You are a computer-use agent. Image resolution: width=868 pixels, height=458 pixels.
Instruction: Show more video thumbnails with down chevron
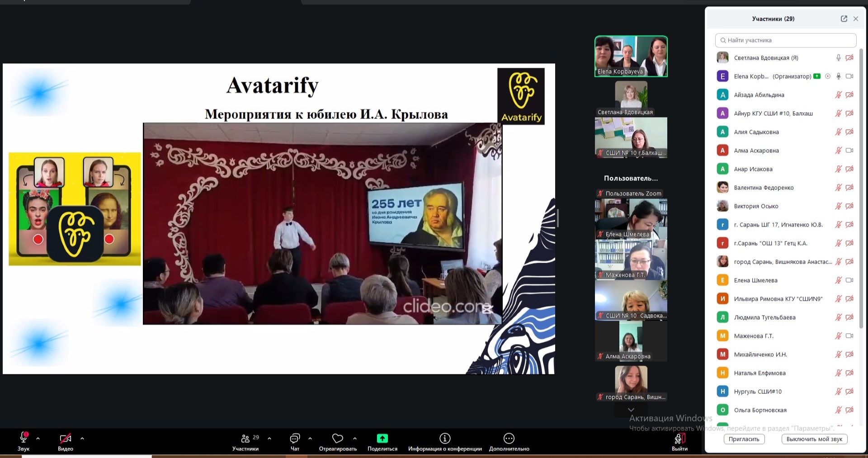pos(631,410)
